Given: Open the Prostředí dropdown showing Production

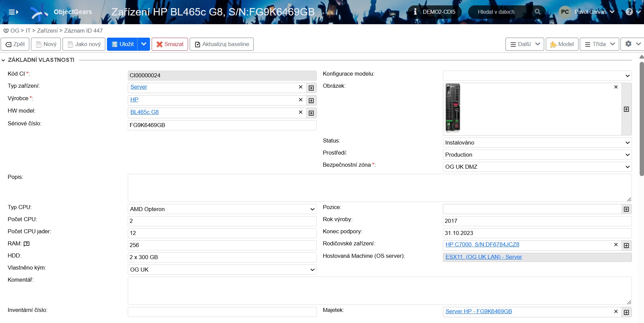Looking at the screenshot, I should click(x=537, y=155).
